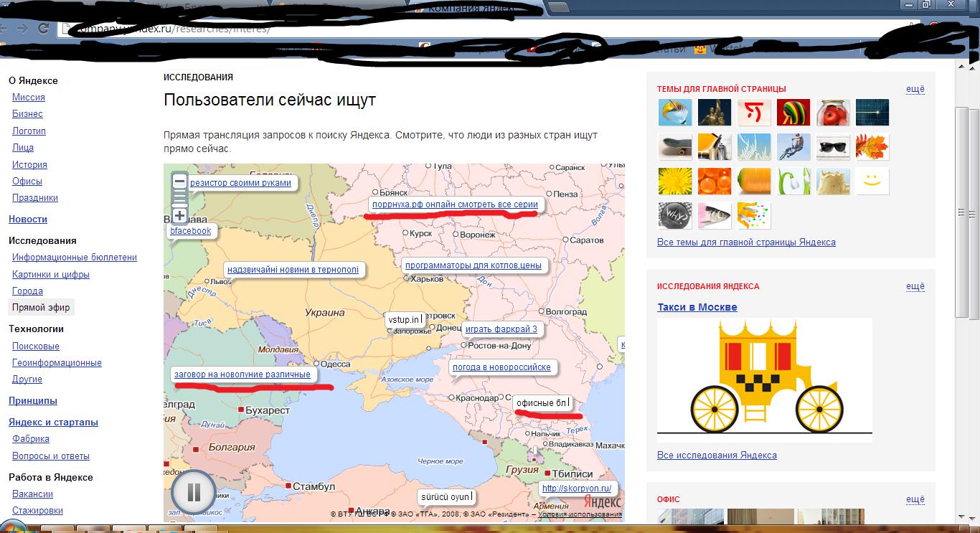Image resolution: width=980 pixels, height=533 pixels.
Task: Click the 'погода в новороссийске' query
Action: (x=501, y=367)
